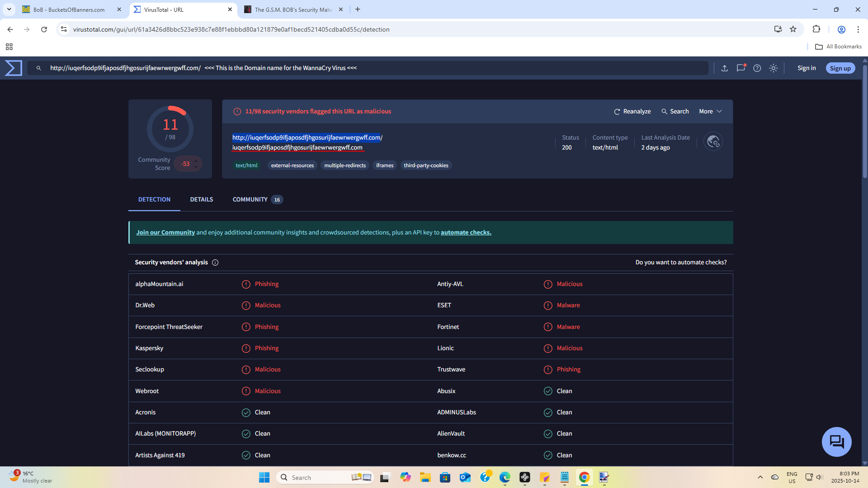Open a new browser tab
868x488 pixels.
tap(358, 9)
